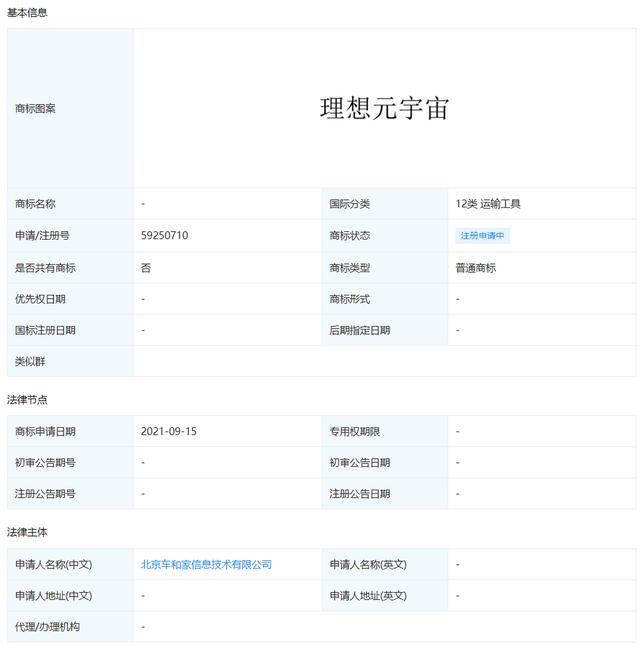This screenshot has height=646, width=640.
Task: Click the 注册公告日期 label
Action: coord(360,494)
